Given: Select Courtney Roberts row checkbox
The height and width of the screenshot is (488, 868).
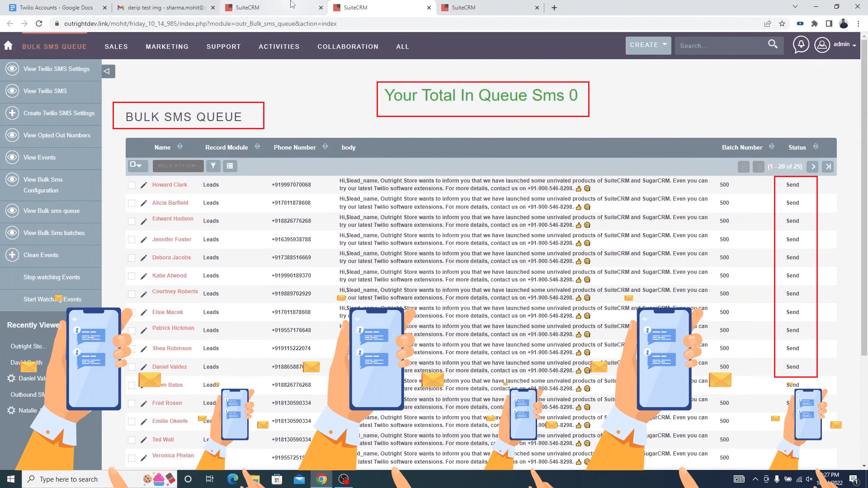Looking at the screenshot, I should [132, 294].
